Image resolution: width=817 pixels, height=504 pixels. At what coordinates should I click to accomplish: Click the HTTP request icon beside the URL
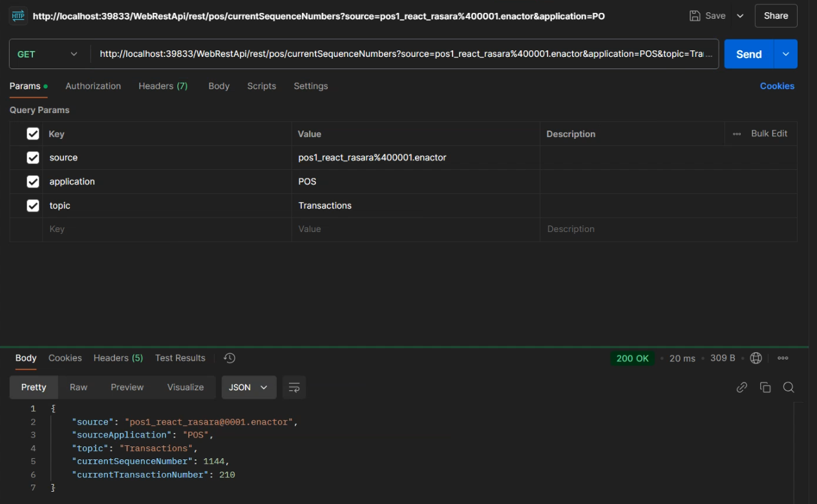click(x=17, y=16)
